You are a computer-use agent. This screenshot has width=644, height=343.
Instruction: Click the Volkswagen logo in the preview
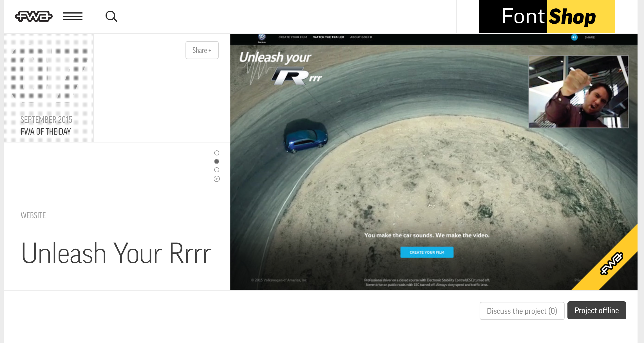pos(262,37)
